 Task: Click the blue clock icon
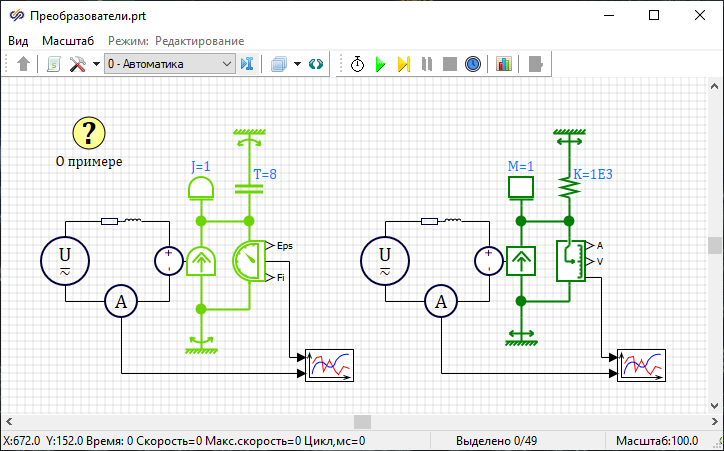click(x=473, y=64)
